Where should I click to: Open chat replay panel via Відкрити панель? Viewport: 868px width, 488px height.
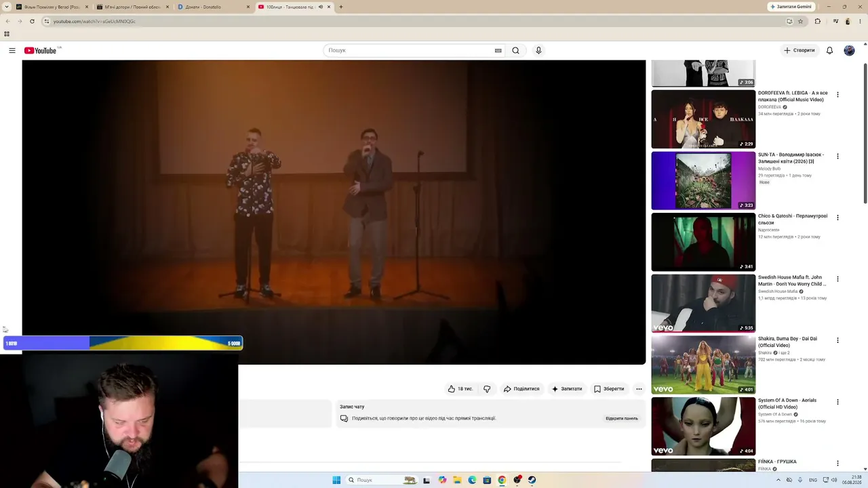[622, 418]
